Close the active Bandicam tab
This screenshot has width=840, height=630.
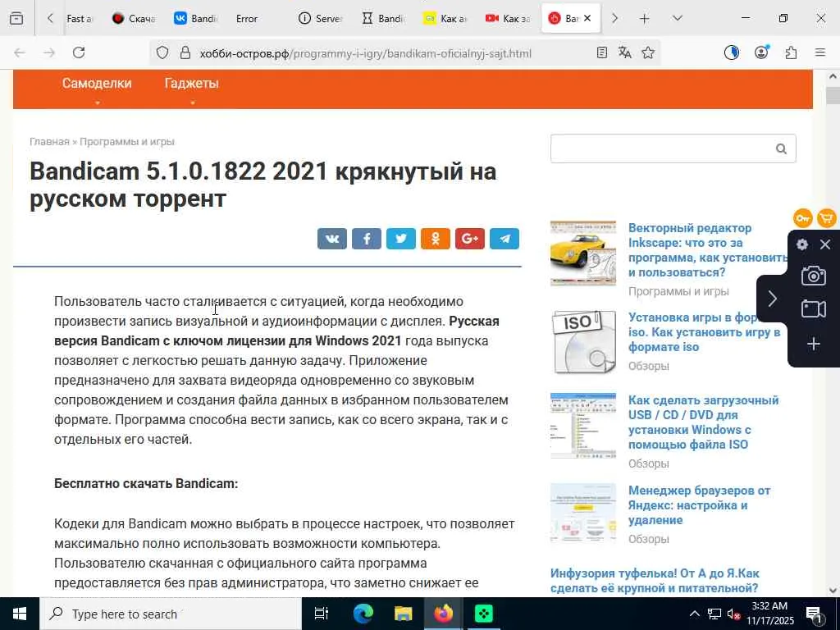[587, 18]
